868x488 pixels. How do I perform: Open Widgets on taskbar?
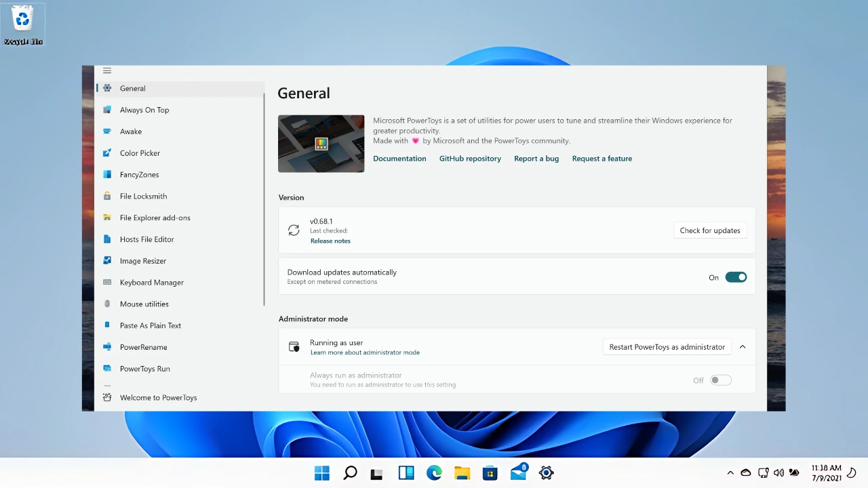406,473
